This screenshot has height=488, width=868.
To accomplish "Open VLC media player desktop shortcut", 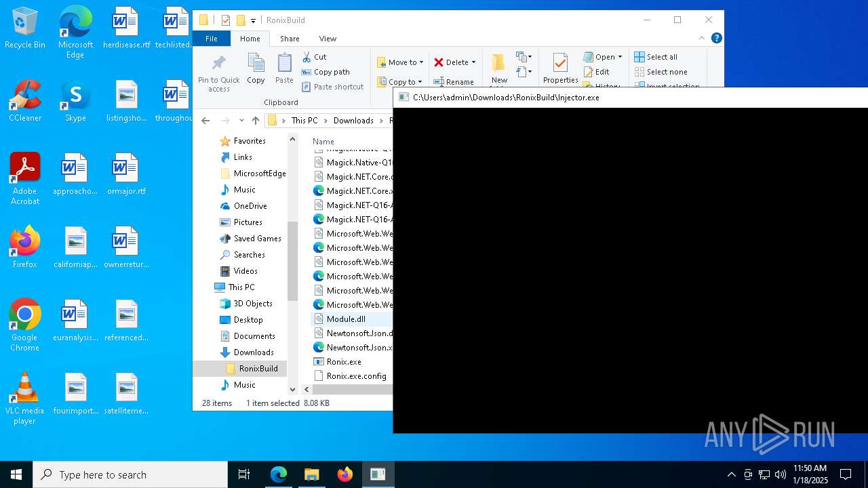I will pos(25,399).
